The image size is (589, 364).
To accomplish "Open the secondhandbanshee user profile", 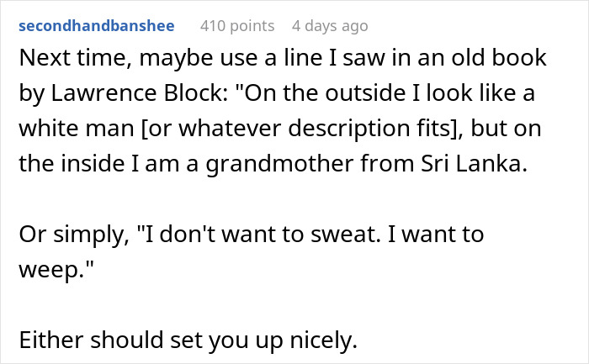I will (x=96, y=26).
